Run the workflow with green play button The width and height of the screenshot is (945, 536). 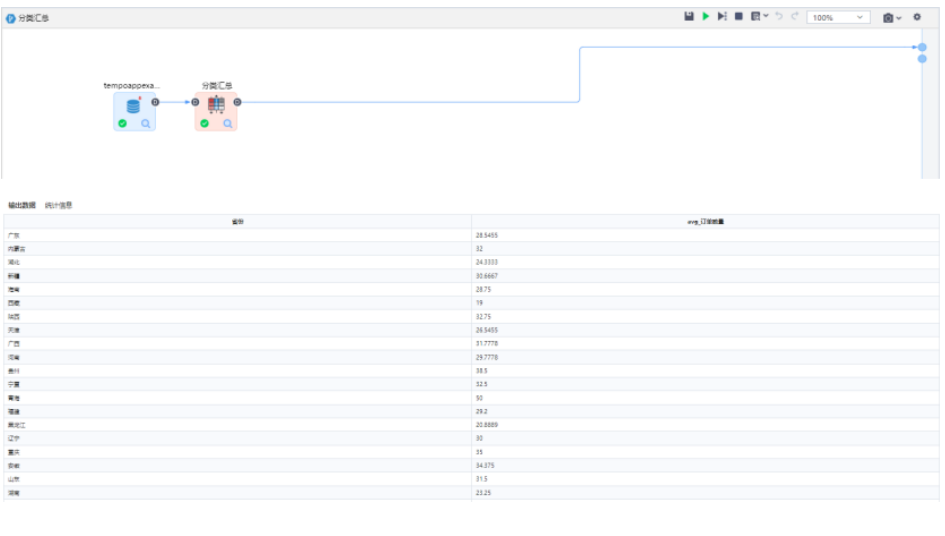coord(705,17)
